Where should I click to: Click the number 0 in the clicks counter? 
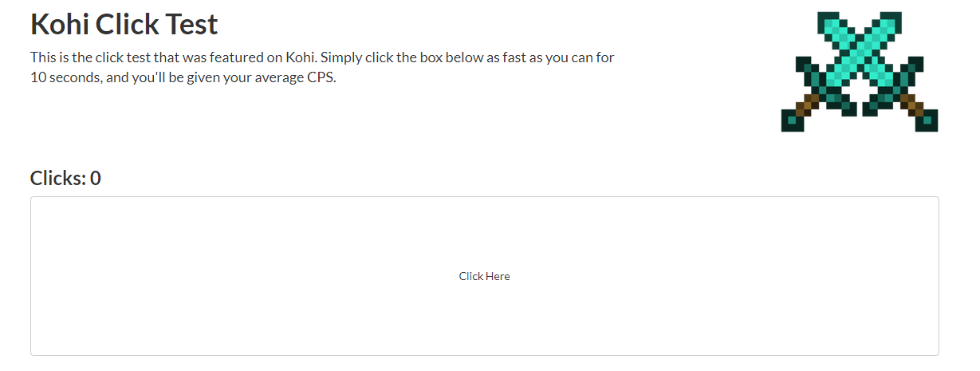point(96,178)
